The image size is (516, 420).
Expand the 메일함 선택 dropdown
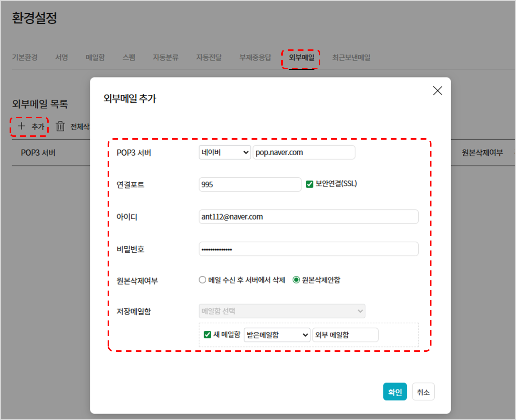[282, 311]
